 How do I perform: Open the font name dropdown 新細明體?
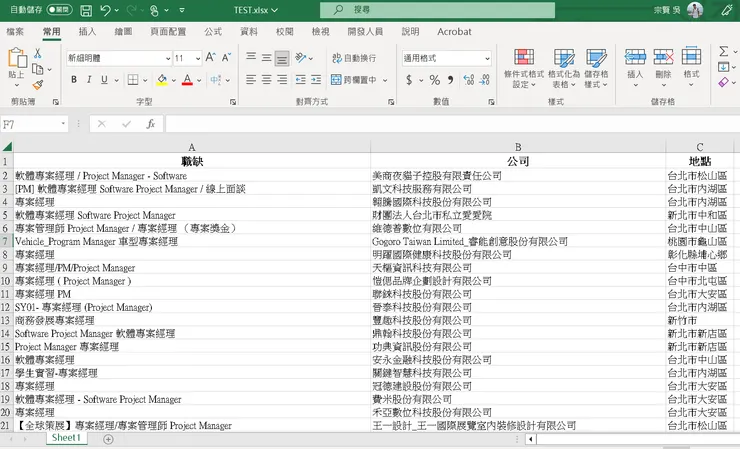[x=118, y=58]
